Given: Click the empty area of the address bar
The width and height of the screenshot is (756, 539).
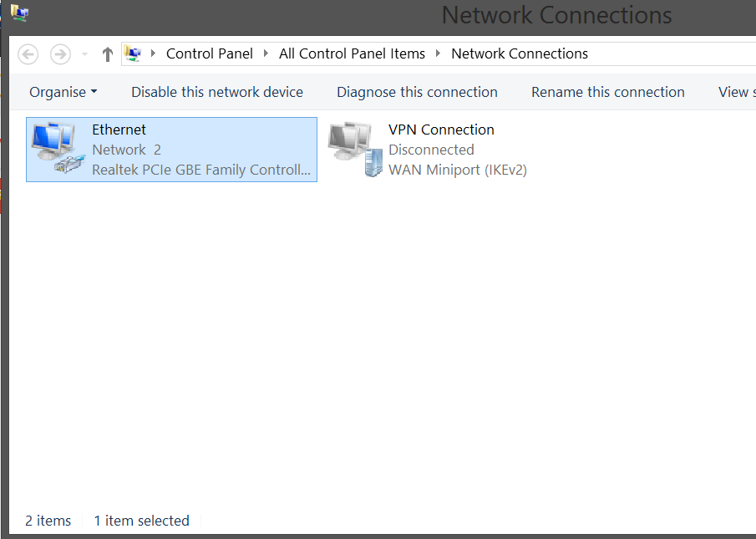Looking at the screenshot, I should point(668,53).
